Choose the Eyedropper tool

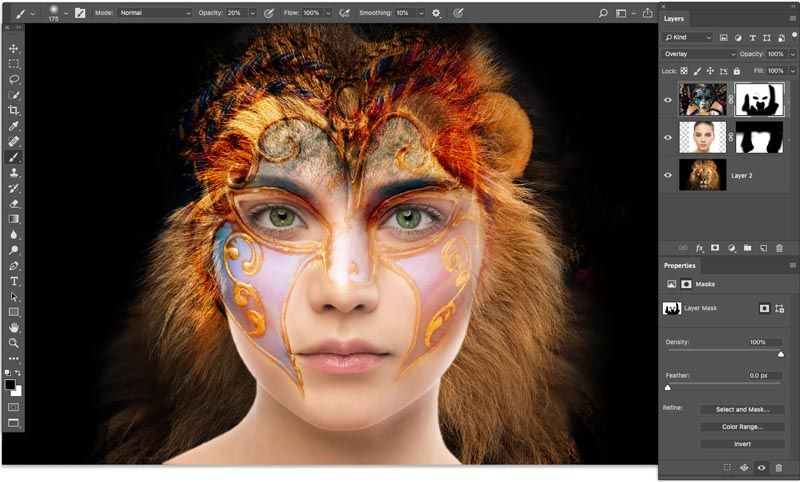pos(14,126)
